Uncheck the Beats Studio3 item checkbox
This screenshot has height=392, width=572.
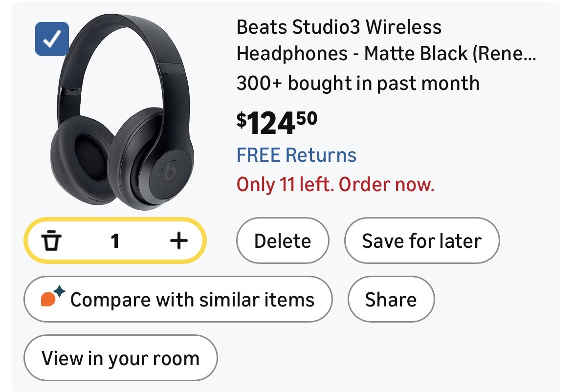(52, 39)
